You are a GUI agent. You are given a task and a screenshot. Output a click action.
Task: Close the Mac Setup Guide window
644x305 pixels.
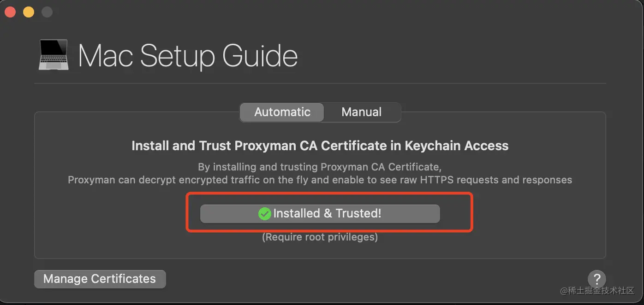coord(10,12)
